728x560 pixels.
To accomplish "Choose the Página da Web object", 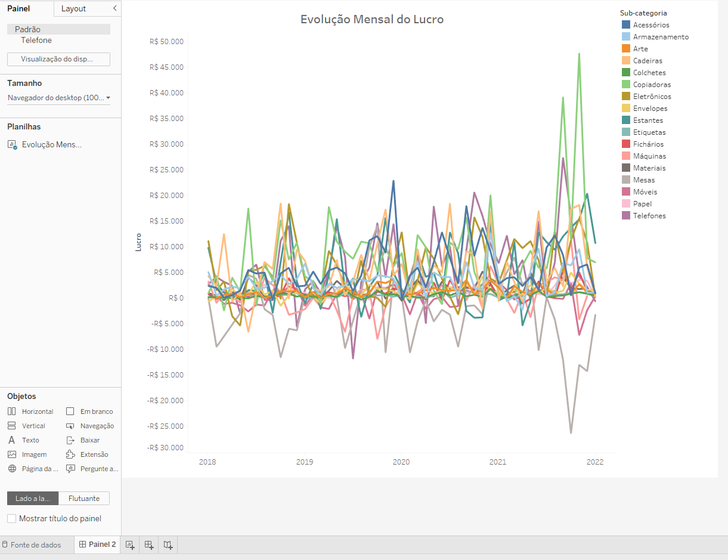I will [x=33, y=469].
